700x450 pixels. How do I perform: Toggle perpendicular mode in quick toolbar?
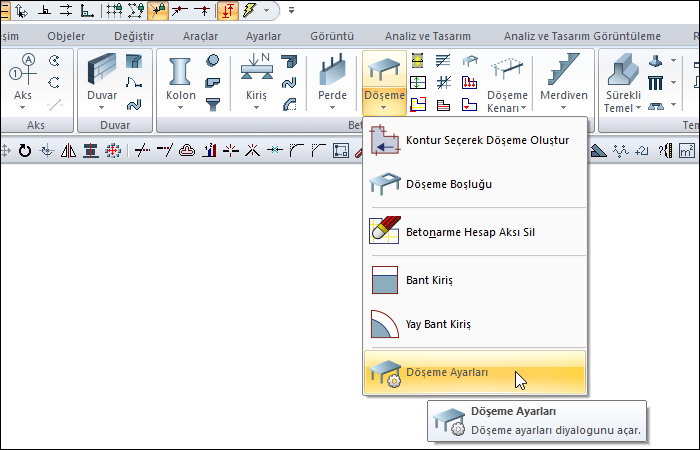pos(44,10)
